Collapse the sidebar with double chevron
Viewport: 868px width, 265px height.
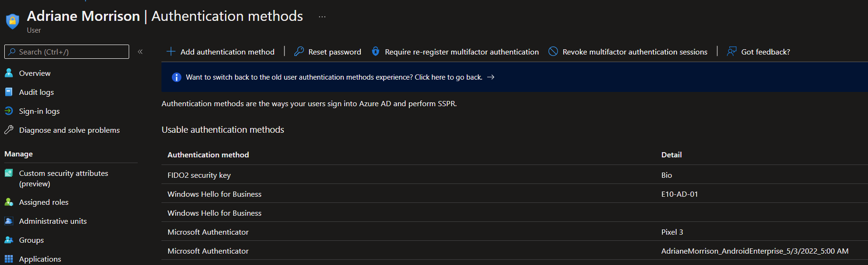[140, 52]
